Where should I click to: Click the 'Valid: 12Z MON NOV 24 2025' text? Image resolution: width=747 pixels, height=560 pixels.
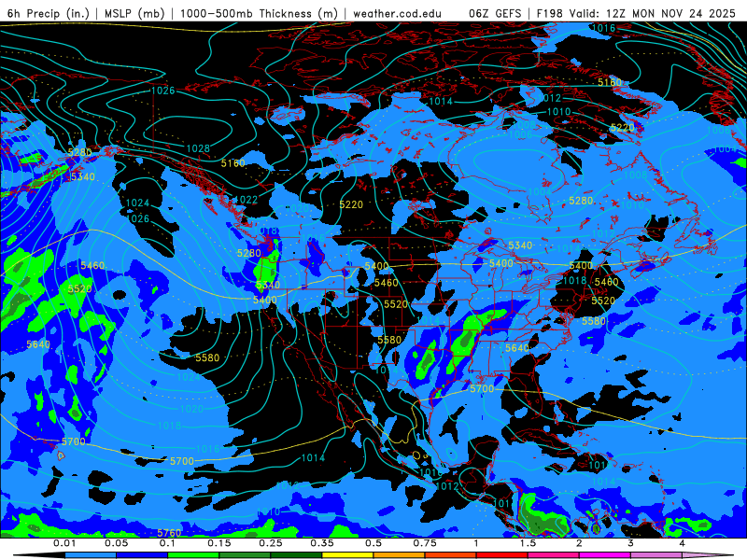point(653,13)
